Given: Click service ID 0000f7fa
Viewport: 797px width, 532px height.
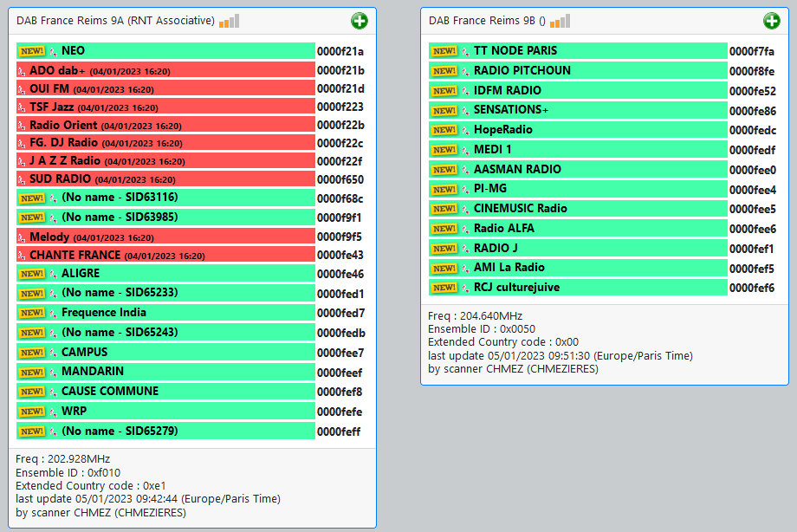Looking at the screenshot, I should point(752,51).
